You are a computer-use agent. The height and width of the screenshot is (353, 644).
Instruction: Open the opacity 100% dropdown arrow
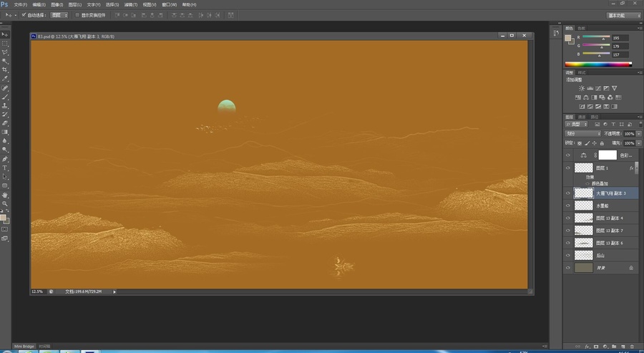tap(639, 134)
